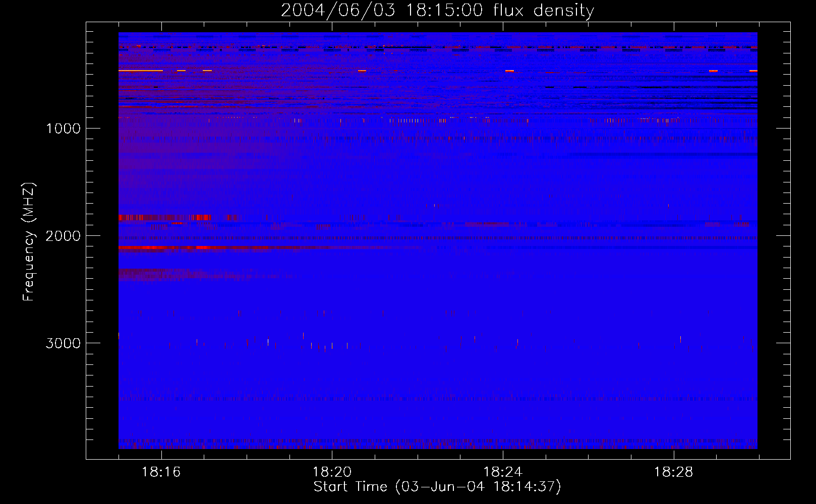Image resolution: width=816 pixels, height=504 pixels.
Task: Click the 18:24 time tick label
Action: point(503,472)
